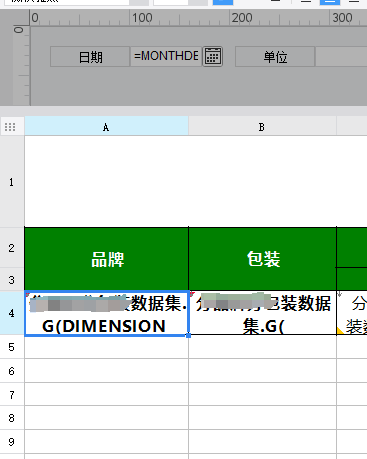The width and height of the screenshot is (367, 459).
Task: Select the 单位 label widget
Action: (x=275, y=57)
